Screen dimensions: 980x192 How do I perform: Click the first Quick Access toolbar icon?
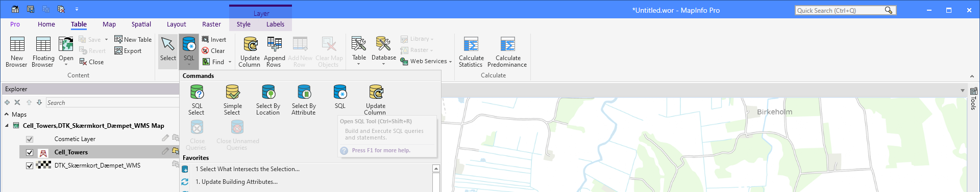(x=15, y=9)
